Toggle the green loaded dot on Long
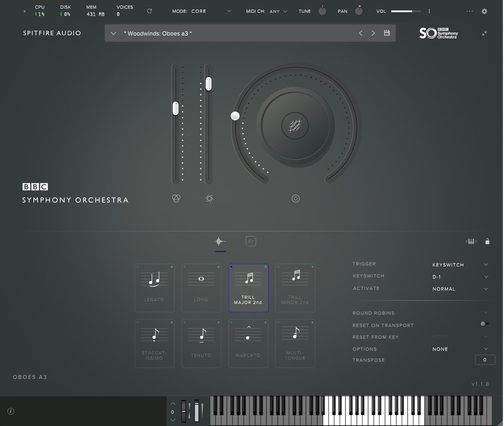This screenshot has width=504, height=426. (218, 267)
